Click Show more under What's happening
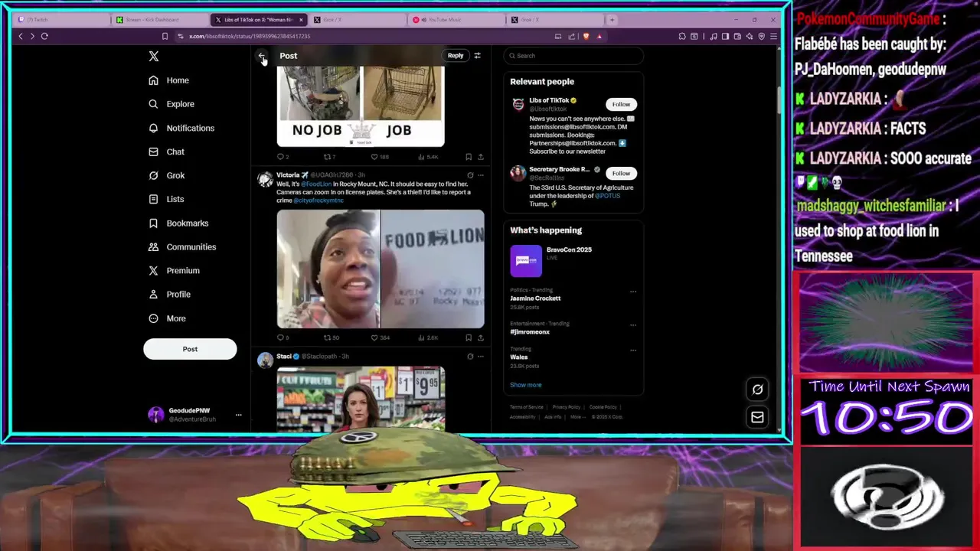The image size is (980, 551). [x=526, y=385]
